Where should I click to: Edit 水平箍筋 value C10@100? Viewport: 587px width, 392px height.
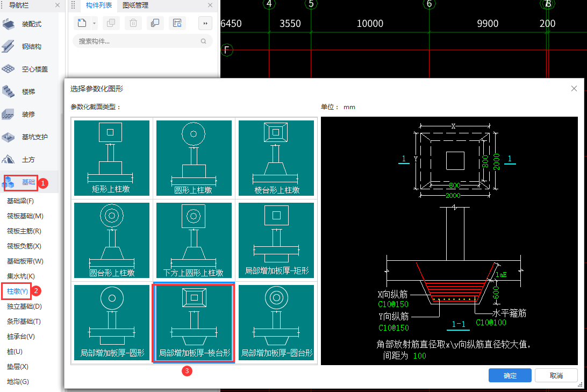click(491, 322)
